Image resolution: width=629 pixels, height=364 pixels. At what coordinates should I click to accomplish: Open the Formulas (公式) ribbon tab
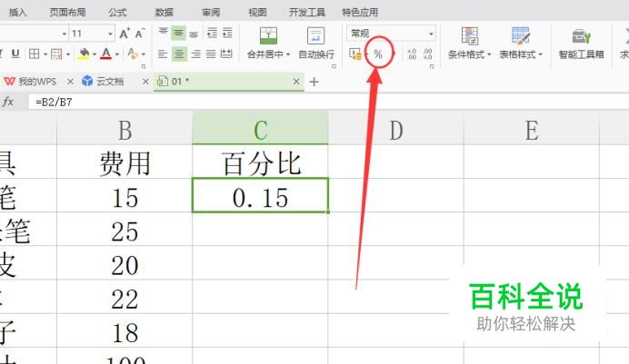point(117,13)
